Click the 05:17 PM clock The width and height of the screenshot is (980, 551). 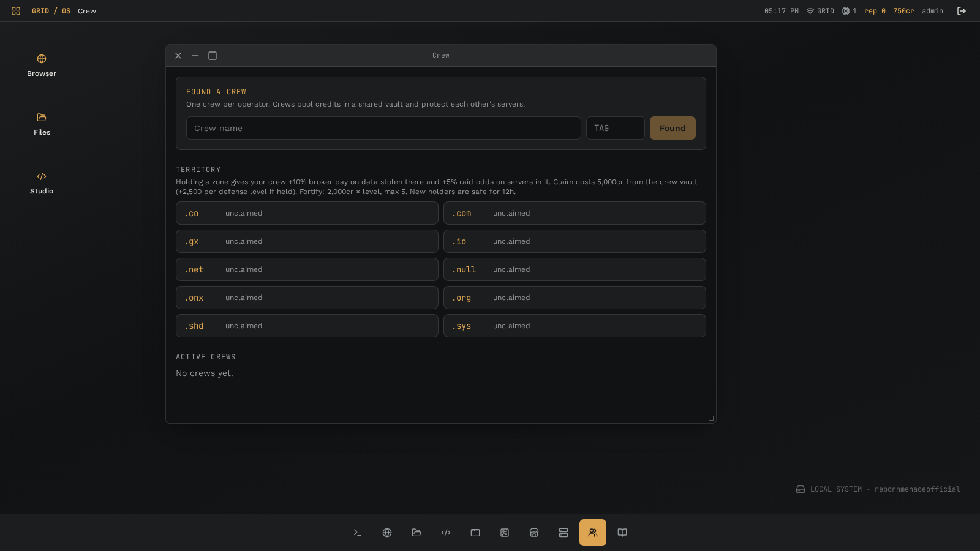point(782,11)
